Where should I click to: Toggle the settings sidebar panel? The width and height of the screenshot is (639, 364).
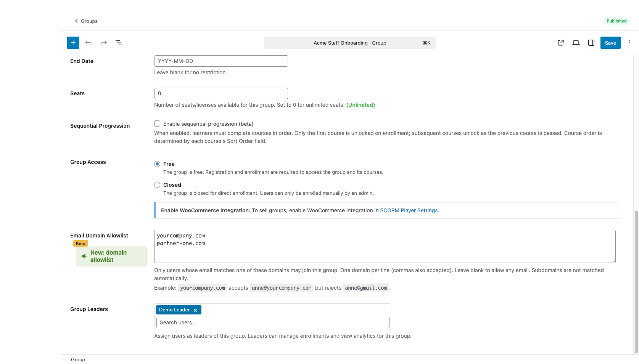pyautogui.click(x=591, y=43)
